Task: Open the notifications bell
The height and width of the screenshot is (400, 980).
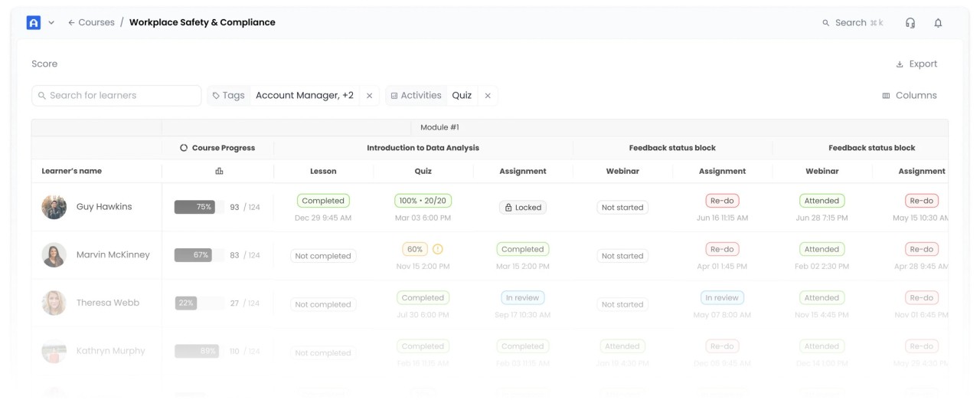Action: (x=938, y=23)
